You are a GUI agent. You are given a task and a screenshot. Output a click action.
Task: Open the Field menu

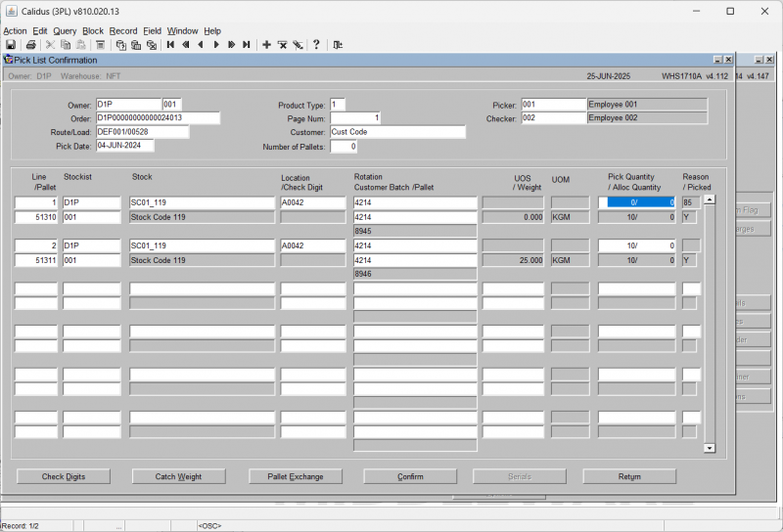click(x=153, y=31)
